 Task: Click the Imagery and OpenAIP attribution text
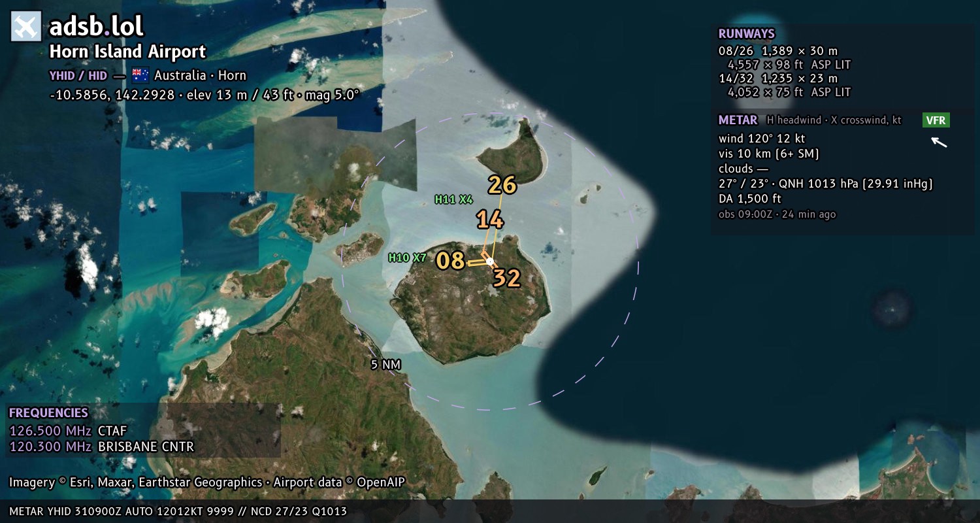point(207,482)
